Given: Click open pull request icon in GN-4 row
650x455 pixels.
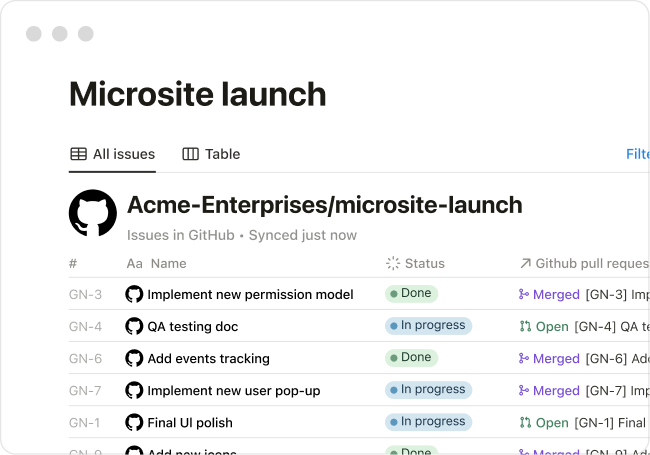Looking at the screenshot, I should (x=525, y=326).
